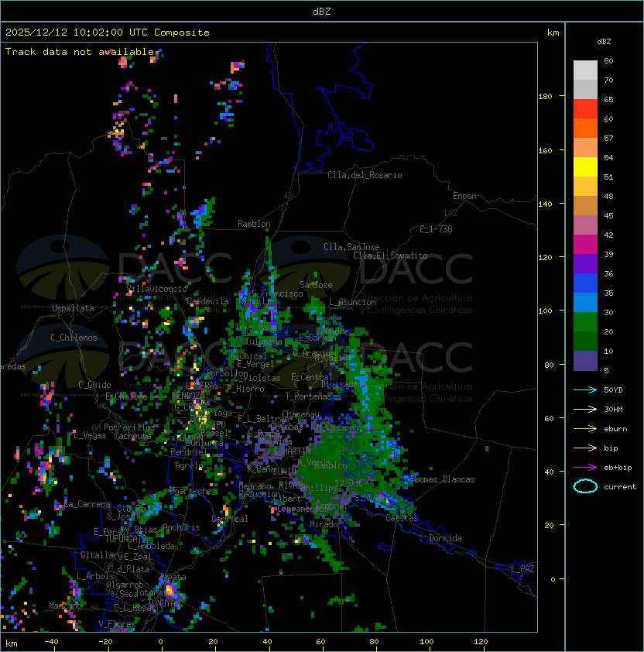644x652 pixels.
Task: Select the red 60-65 dBZ legend swatch
Action: click(x=585, y=109)
